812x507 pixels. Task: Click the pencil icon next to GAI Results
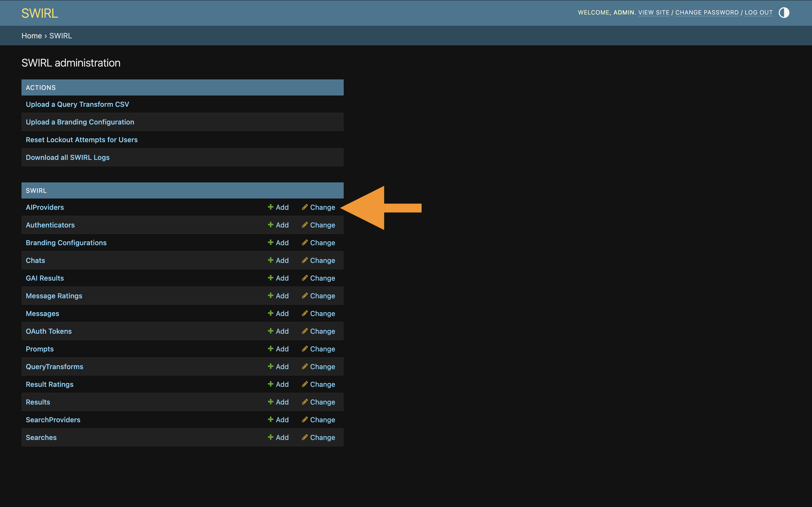coord(305,278)
